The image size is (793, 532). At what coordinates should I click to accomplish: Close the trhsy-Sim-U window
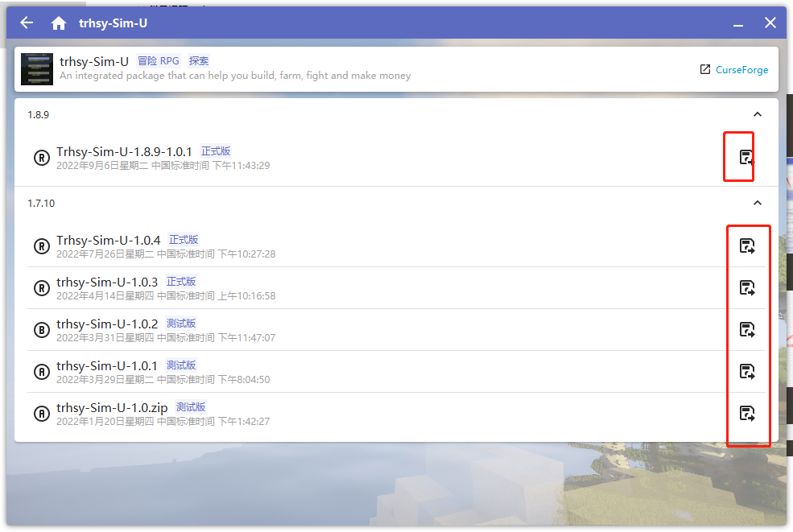coord(770,23)
